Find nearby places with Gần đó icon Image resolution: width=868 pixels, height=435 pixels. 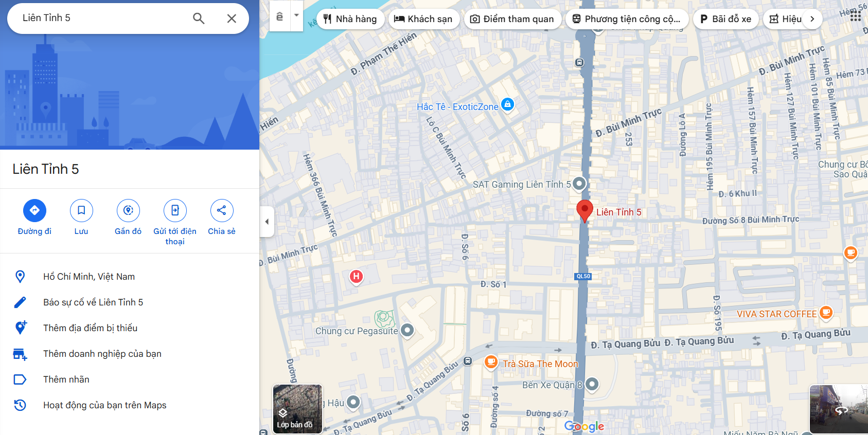(x=128, y=210)
